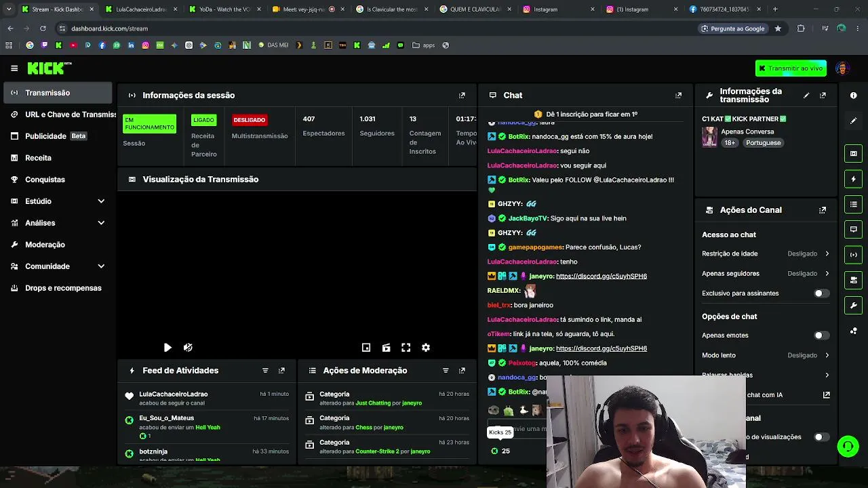Viewport: 868px width, 488px height.
Task: Go to Moderação in the sidebar
Action: pyautogui.click(x=58, y=245)
